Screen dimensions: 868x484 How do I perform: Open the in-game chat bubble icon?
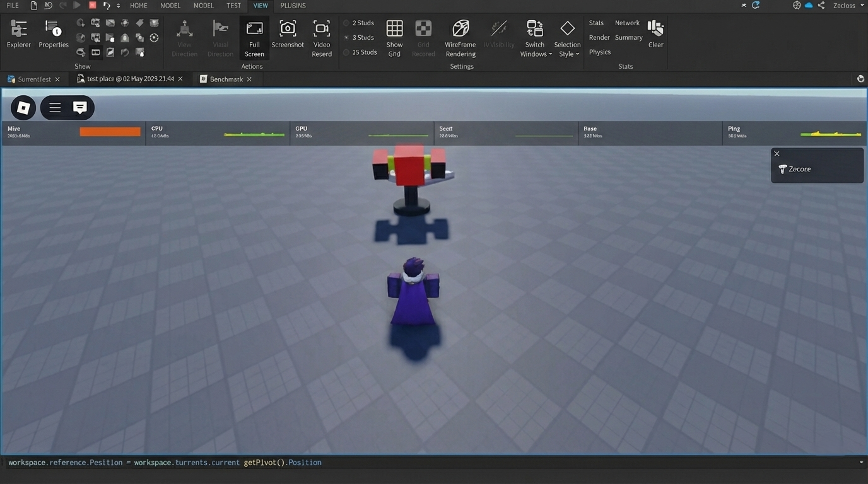coord(80,108)
